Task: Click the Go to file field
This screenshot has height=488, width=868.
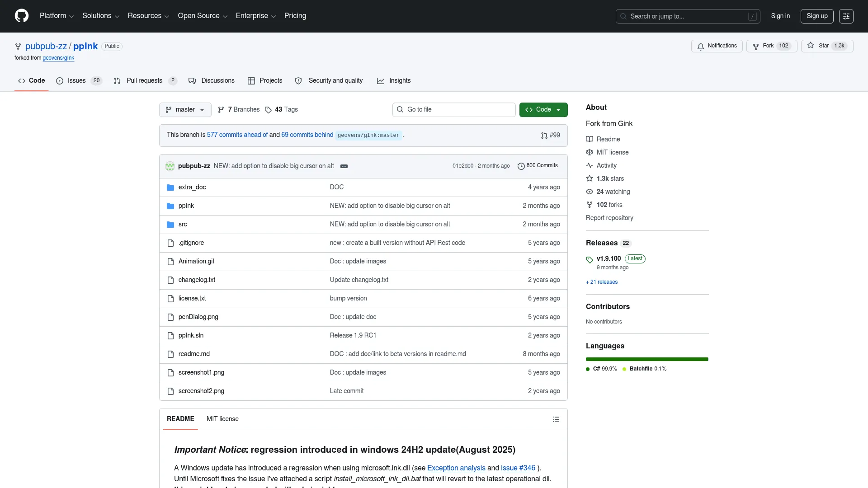Action: click(x=454, y=110)
